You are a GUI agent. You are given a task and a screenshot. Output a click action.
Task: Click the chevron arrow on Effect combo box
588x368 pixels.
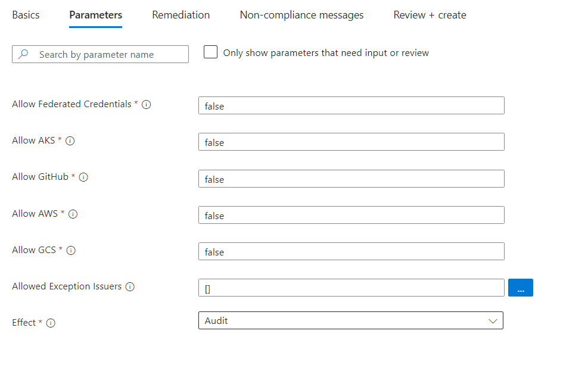[493, 321]
